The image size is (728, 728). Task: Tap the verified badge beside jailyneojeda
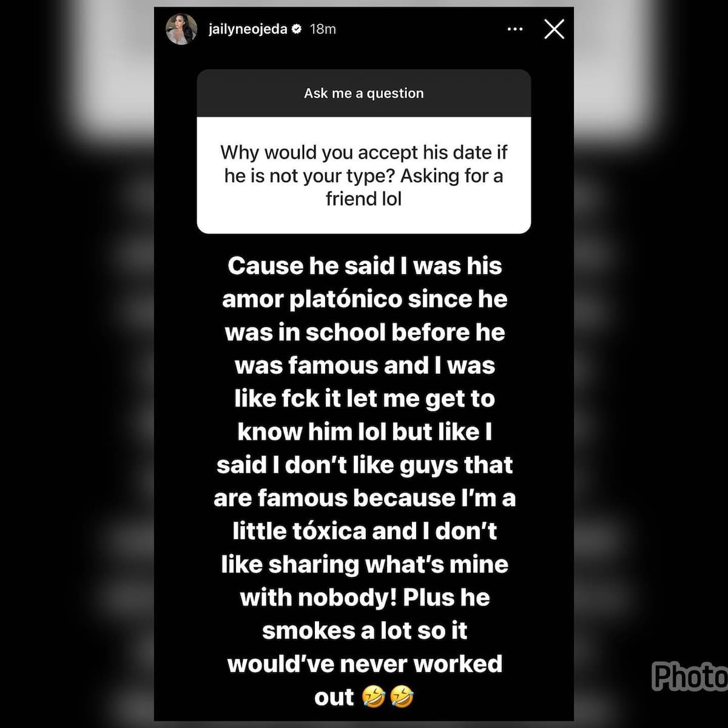297,29
